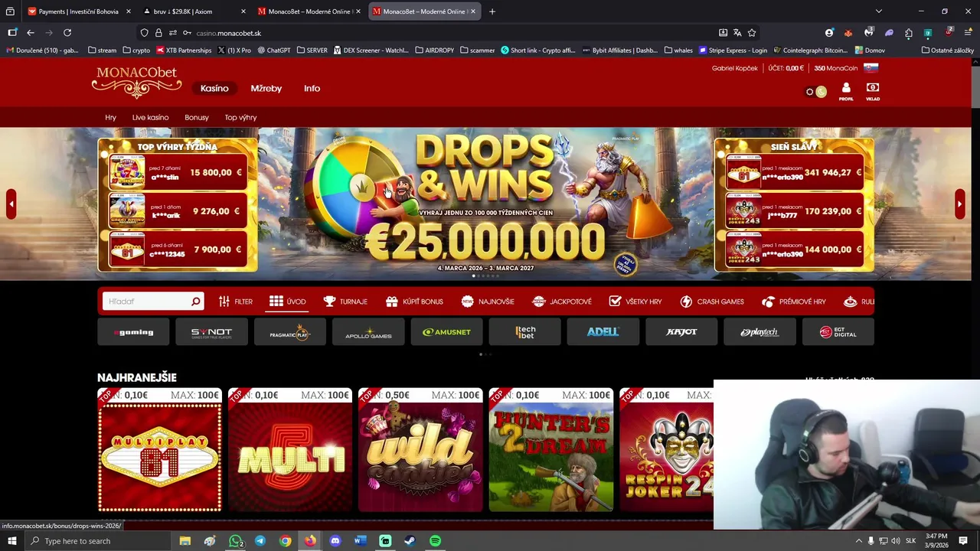Launch the Respin Joker game
This screenshot has height=551, width=980.
(666, 450)
